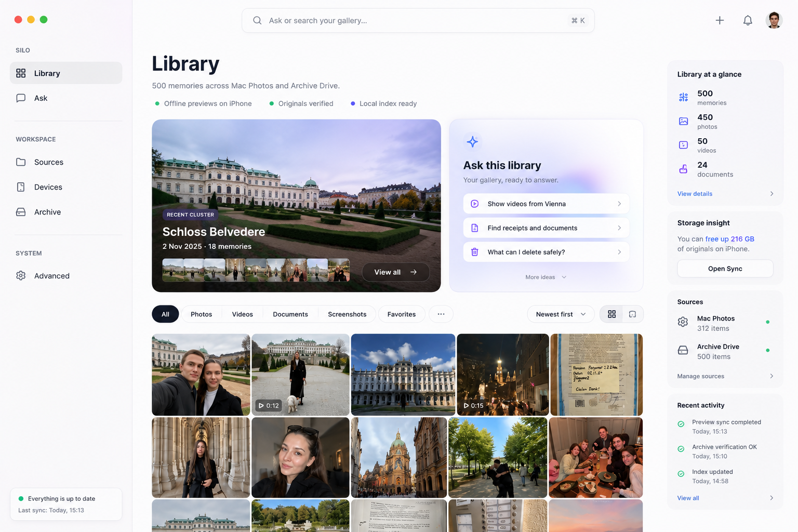
Task: Click the Ask this library sparkle icon
Action: [472, 141]
